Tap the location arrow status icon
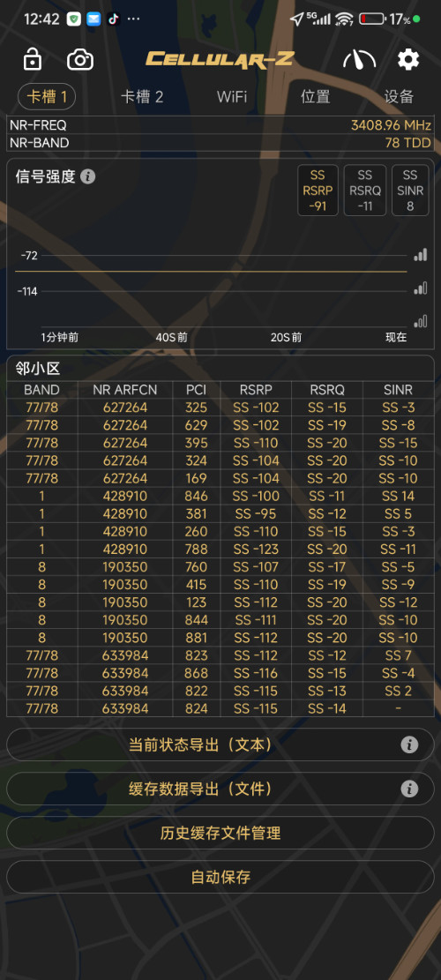 [x=296, y=19]
